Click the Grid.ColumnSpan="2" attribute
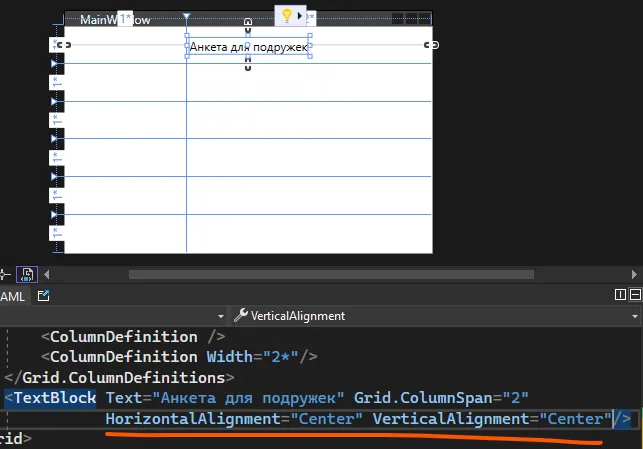Screen dimensions: 643x449 (441, 398)
